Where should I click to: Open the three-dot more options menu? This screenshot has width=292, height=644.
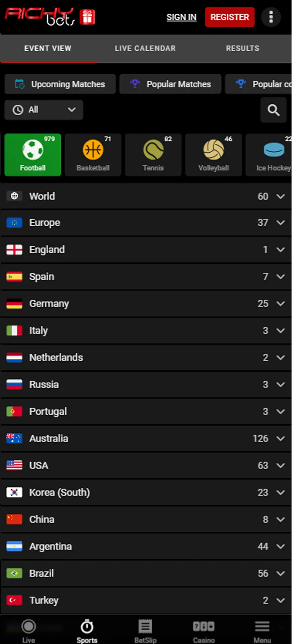point(271,17)
